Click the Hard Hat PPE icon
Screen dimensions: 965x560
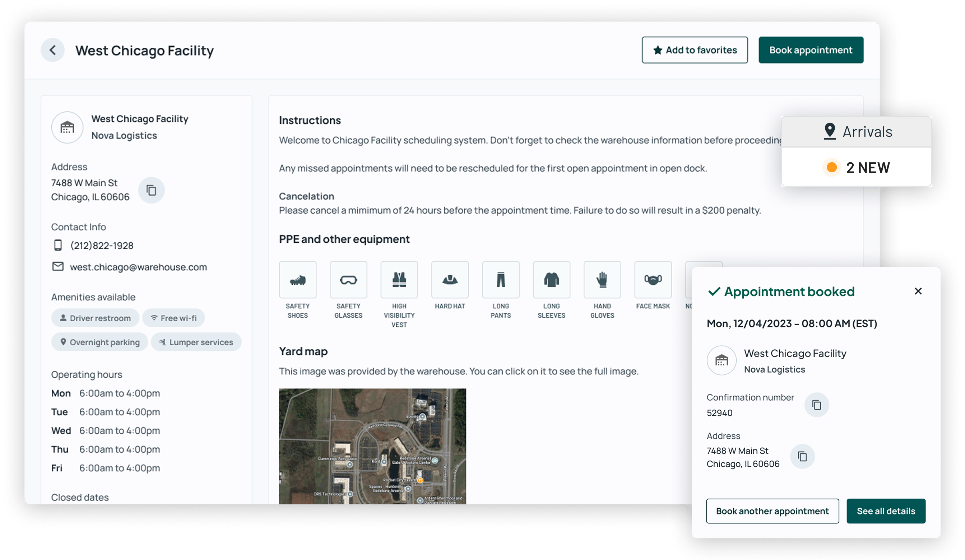tap(450, 280)
